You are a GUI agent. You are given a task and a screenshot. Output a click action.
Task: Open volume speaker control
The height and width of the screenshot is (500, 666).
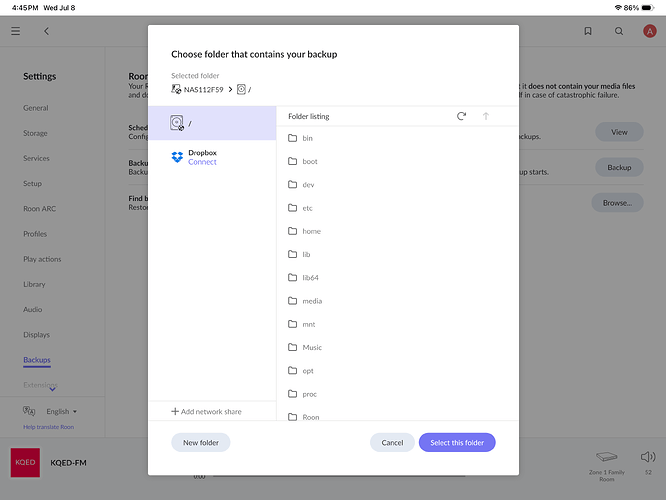coord(648,457)
